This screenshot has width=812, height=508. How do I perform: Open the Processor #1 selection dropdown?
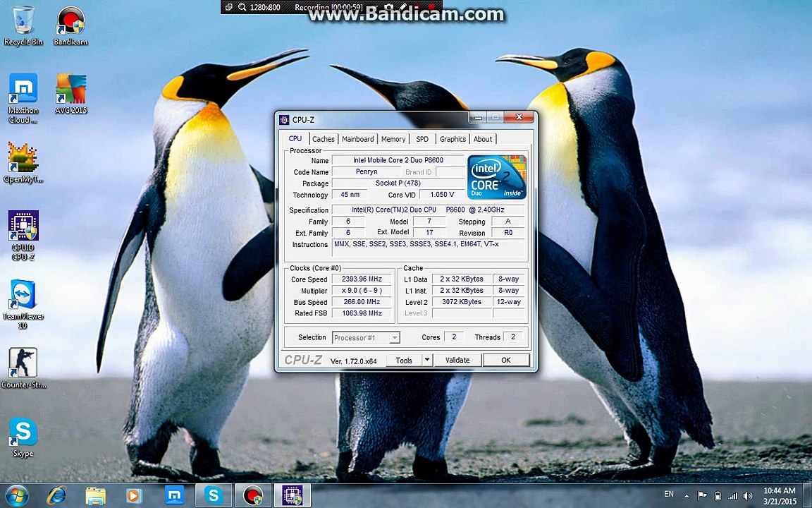366,337
